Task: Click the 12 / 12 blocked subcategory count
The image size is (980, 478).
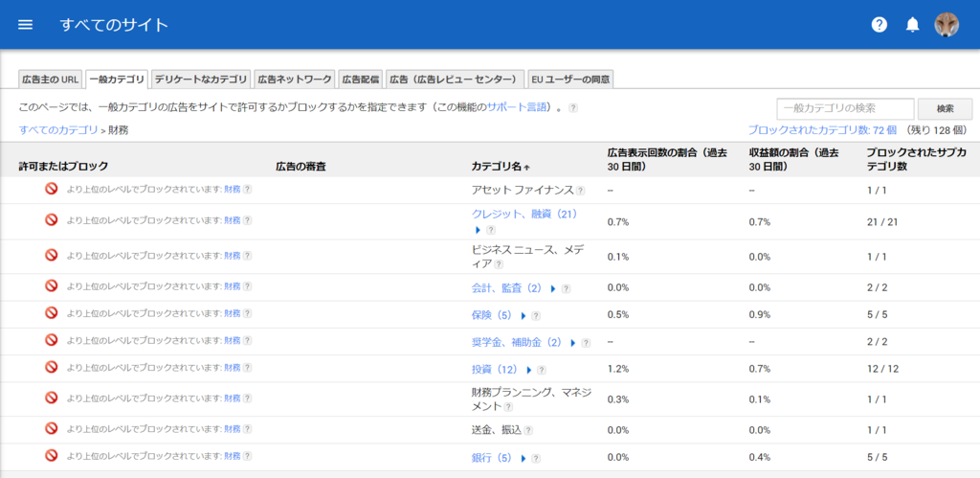Action: [x=882, y=369]
